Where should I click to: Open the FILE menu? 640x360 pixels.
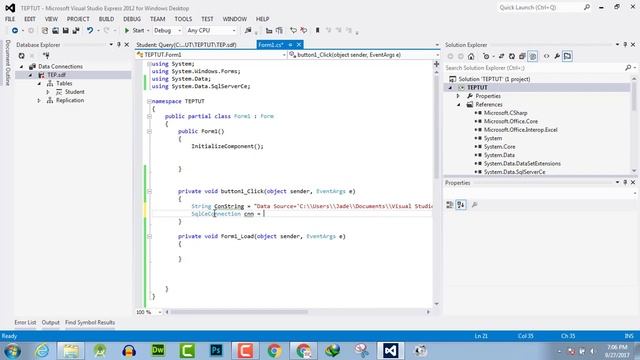[x=10, y=19]
